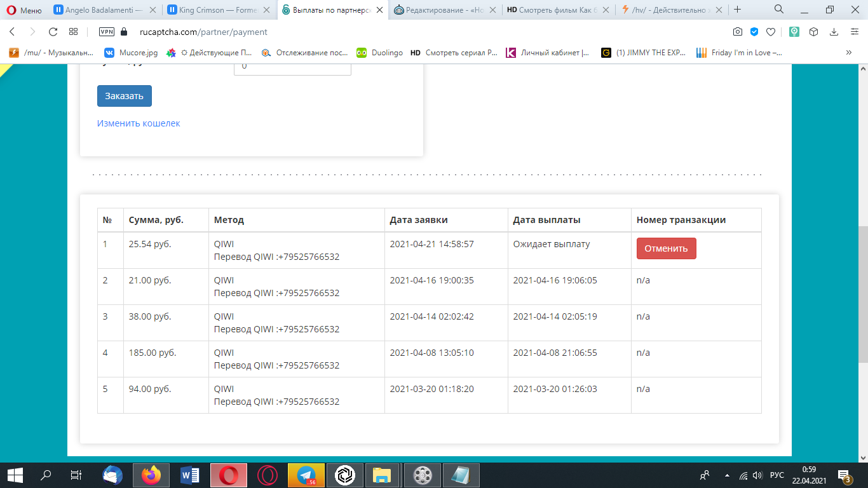Close the Выплаты по партнерской tab
868x488 pixels.
pyautogui.click(x=379, y=10)
